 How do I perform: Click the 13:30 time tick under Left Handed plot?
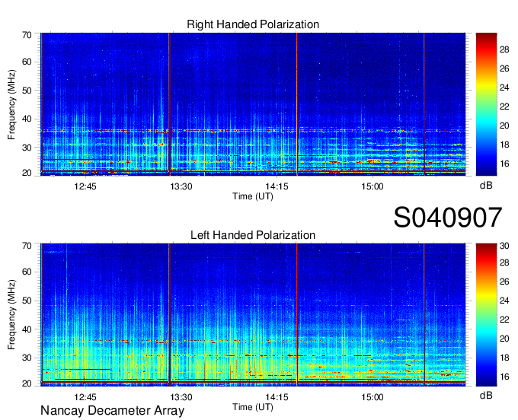coord(181,397)
